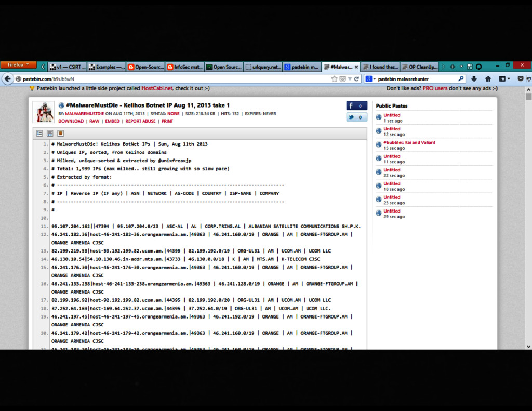Click the HostCabi.net link
532x411 pixels.
[x=157, y=88]
